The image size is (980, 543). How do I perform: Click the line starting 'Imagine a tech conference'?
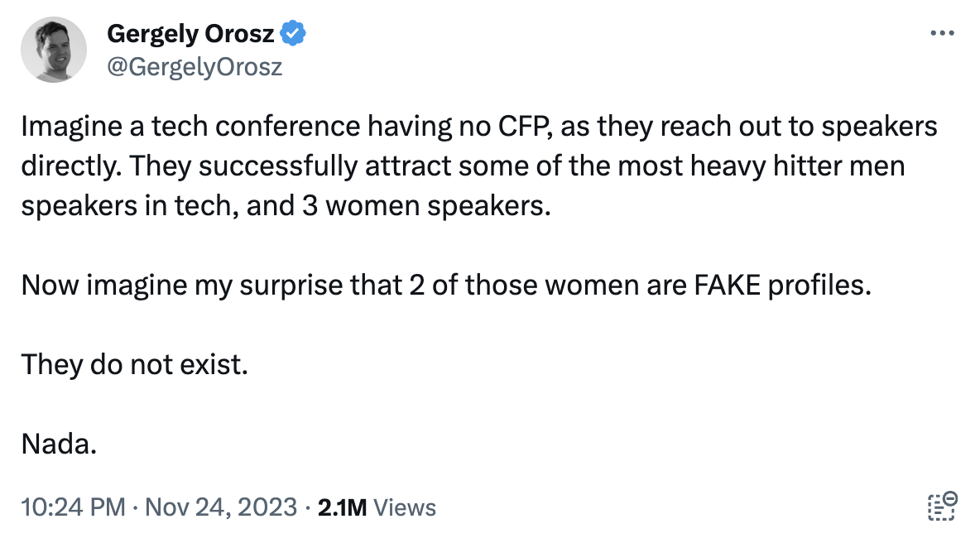tap(478, 127)
